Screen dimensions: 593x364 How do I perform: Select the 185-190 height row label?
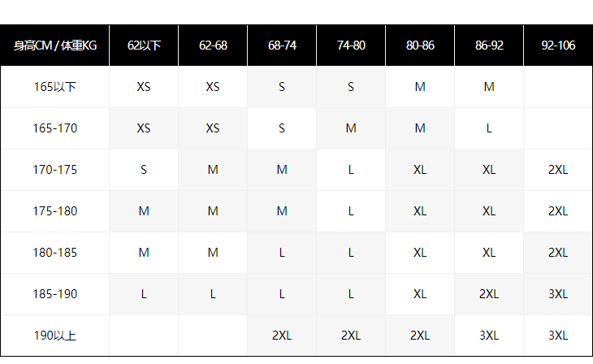[54, 294]
